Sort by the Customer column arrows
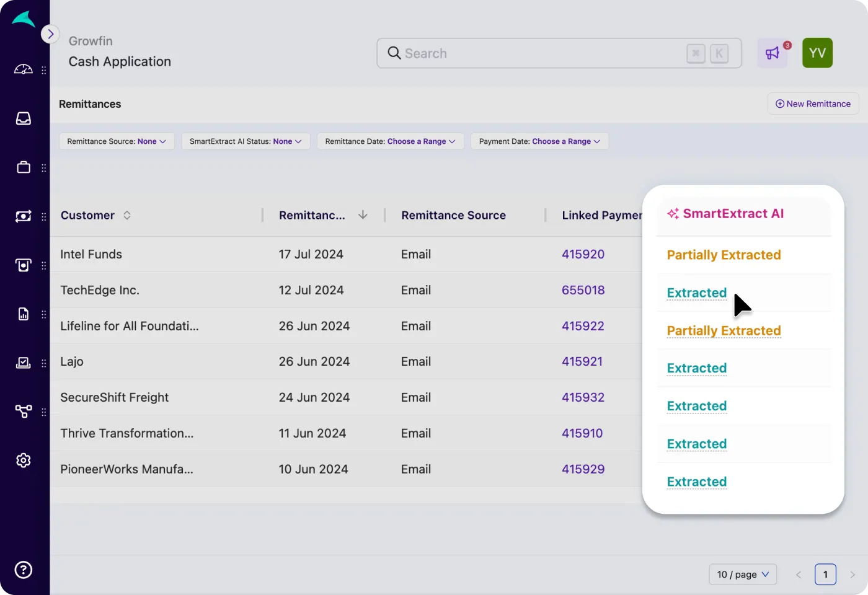The width and height of the screenshot is (868, 595). (127, 215)
